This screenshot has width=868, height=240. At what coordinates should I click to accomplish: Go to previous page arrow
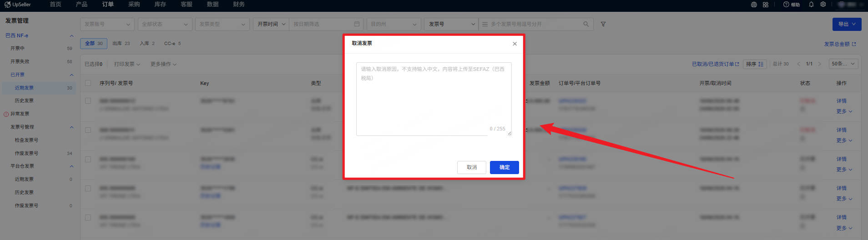[x=798, y=64]
